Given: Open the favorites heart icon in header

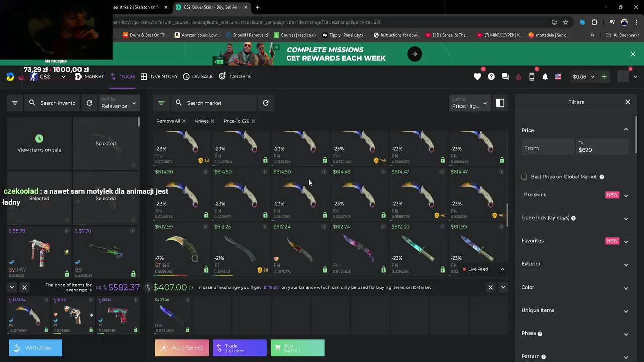Looking at the screenshot, I should [x=477, y=76].
